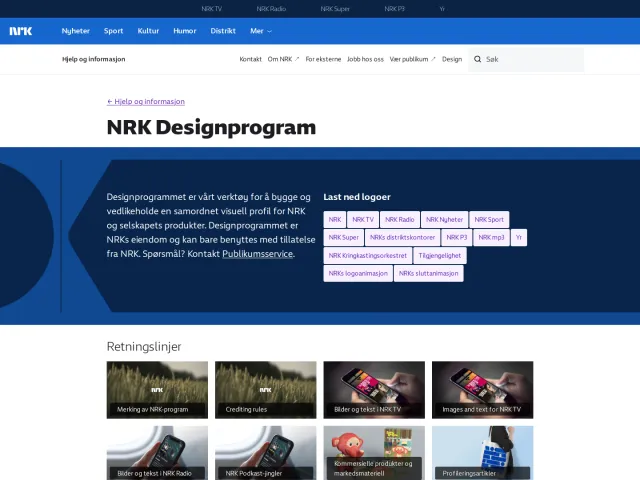Go to the Kultur section
Screen dimensions: 640x480
point(148,31)
